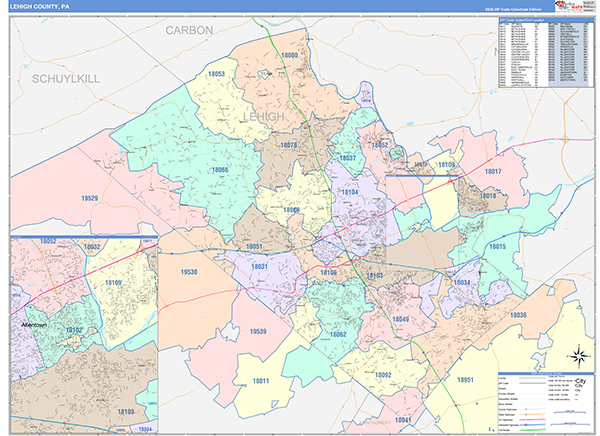The height and width of the screenshot is (436, 600).
Task: Select the 18052 label inside the inset map
Action: tap(48, 241)
